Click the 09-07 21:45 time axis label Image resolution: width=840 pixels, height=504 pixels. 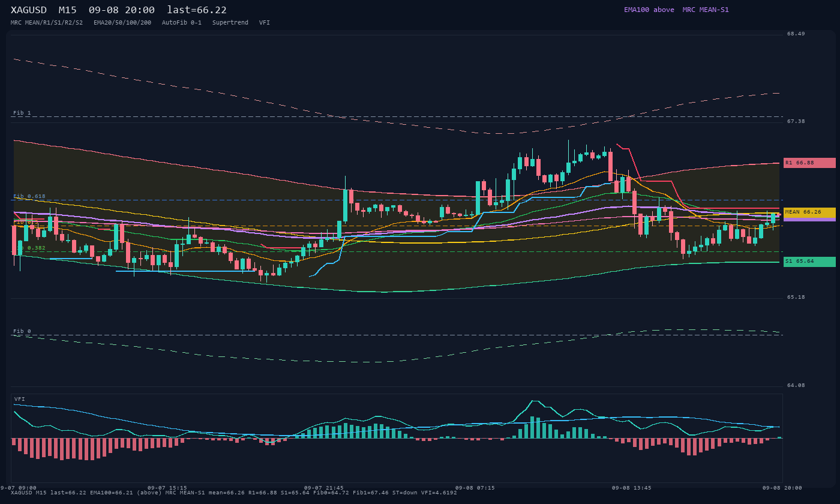pyautogui.click(x=324, y=488)
